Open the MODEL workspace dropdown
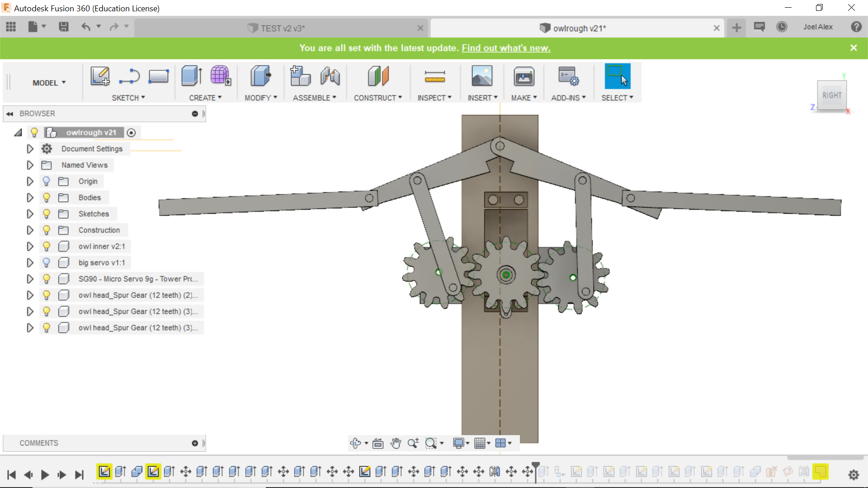 coord(49,83)
